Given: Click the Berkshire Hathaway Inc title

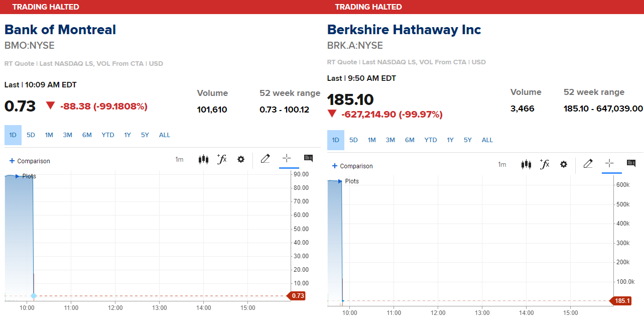Looking at the screenshot, I should [404, 30].
